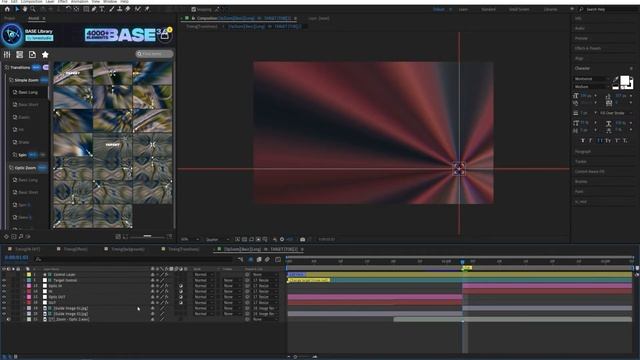This screenshot has height=360, width=640.
Task: Click the Home icon in the toolbar
Action: pyautogui.click(x=7, y=9)
